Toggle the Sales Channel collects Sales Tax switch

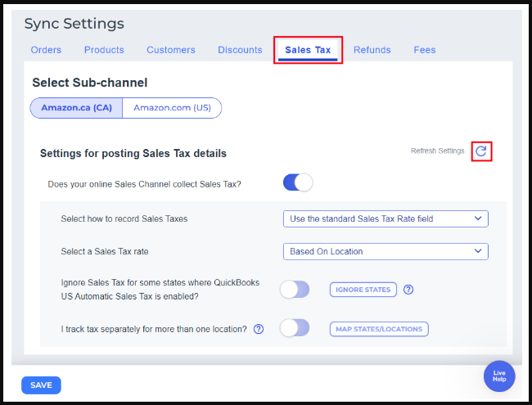pos(298,183)
